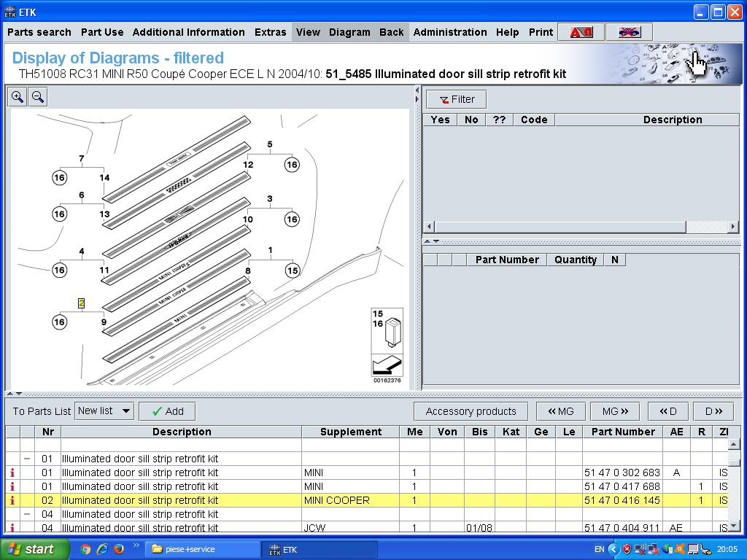Click the zoom out magnifier icon
The image size is (747, 560).
pyautogui.click(x=38, y=96)
